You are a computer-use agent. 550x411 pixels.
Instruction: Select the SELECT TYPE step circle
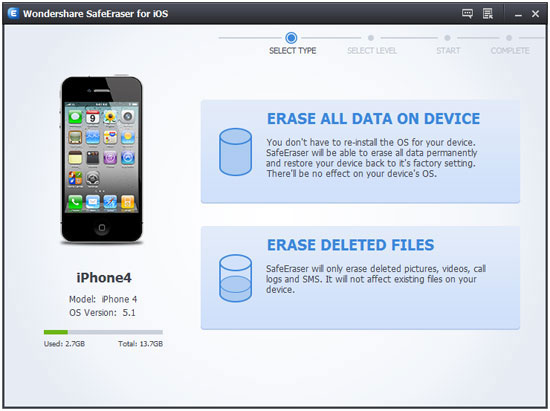[291, 38]
